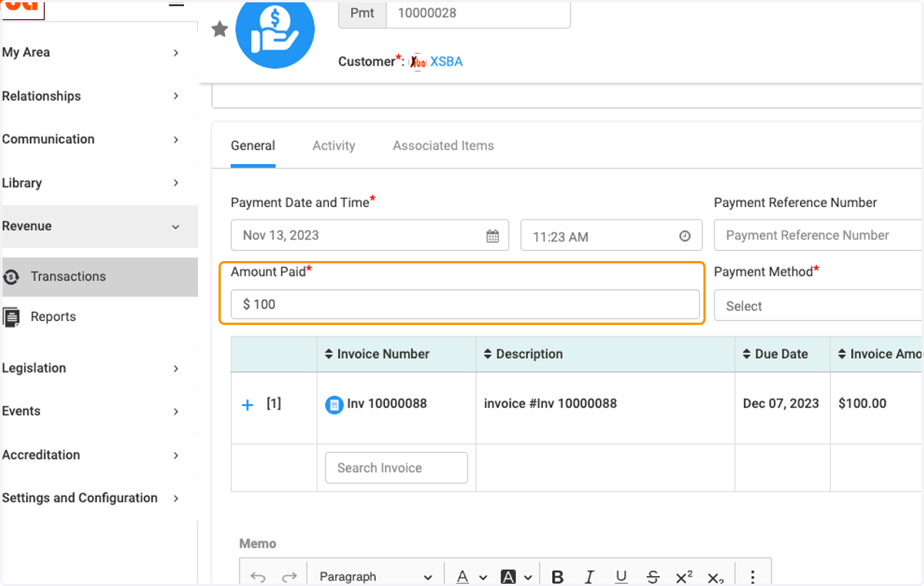Toggle bold formatting in Memo

(x=557, y=577)
